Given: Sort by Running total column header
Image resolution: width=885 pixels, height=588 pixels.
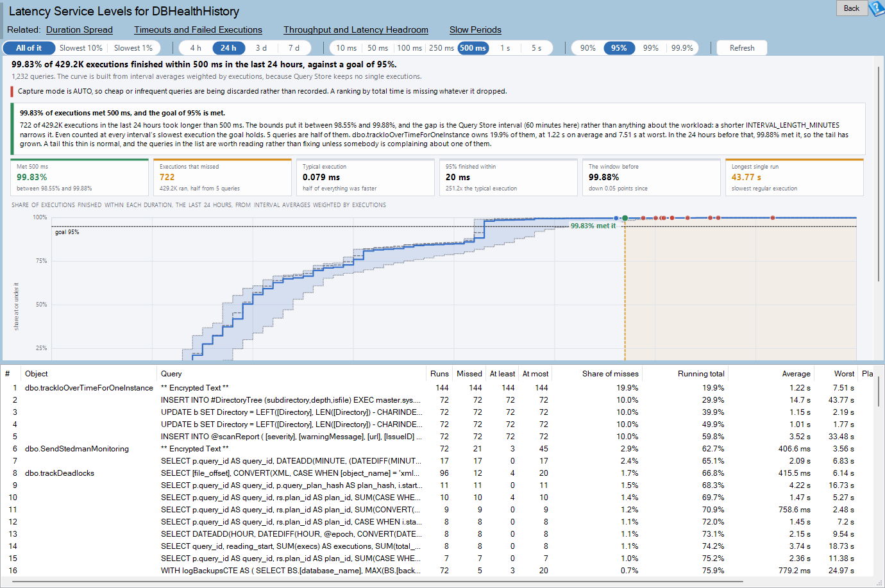Looking at the screenshot, I should (685, 374).
